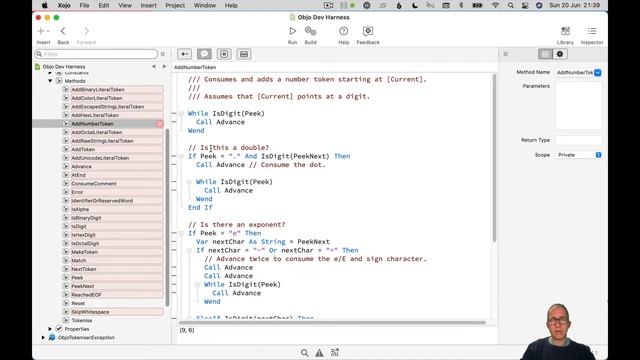Screen dimensions: 640x360
Task: Click the Build toolbar icon
Action: (x=310, y=31)
